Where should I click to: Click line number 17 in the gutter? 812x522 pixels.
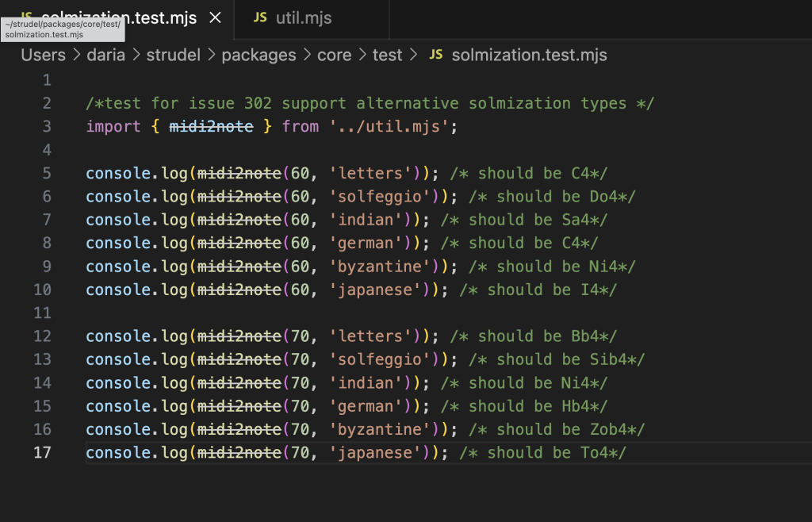point(43,453)
